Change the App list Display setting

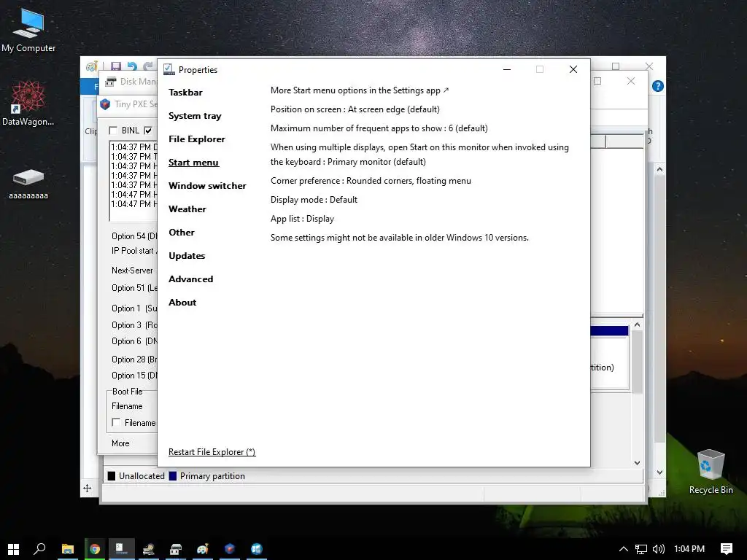(x=302, y=219)
